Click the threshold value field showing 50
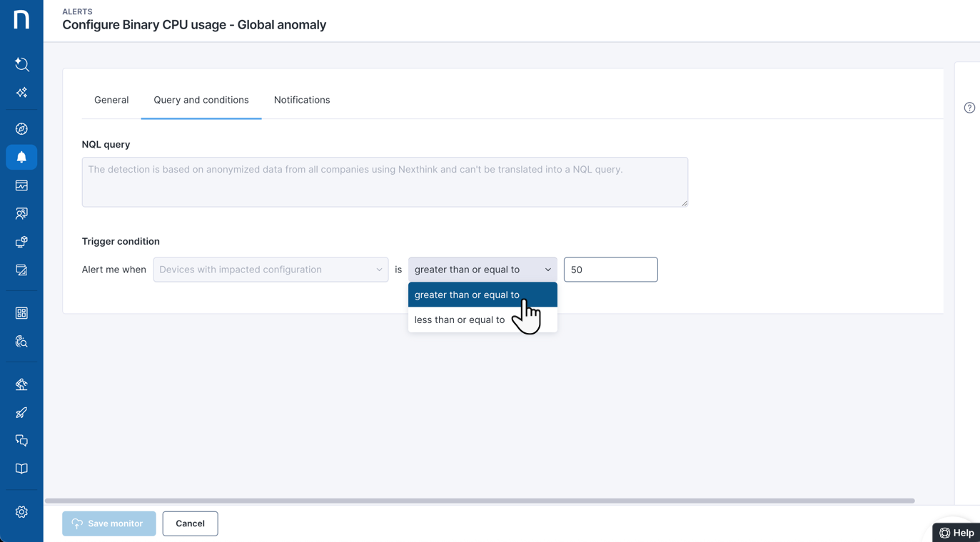The image size is (980, 542). [x=610, y=270]
